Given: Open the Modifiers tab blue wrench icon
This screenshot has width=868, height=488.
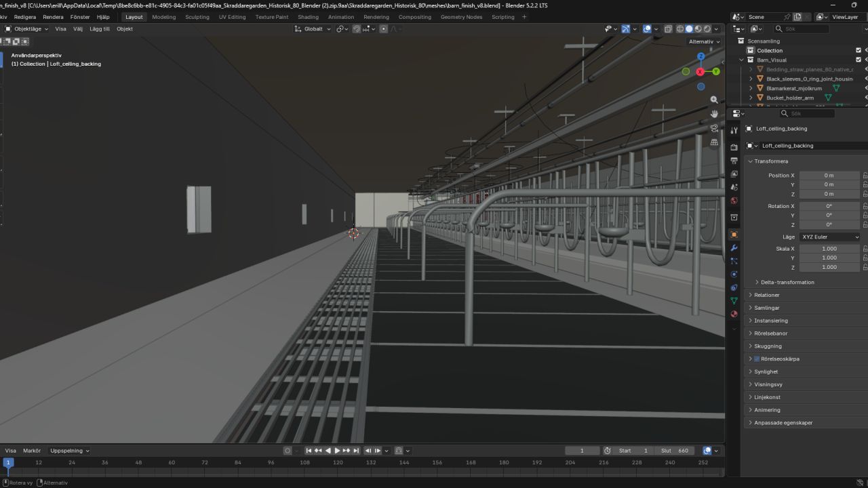Looking at the screenshot, I should coord(734,248).
